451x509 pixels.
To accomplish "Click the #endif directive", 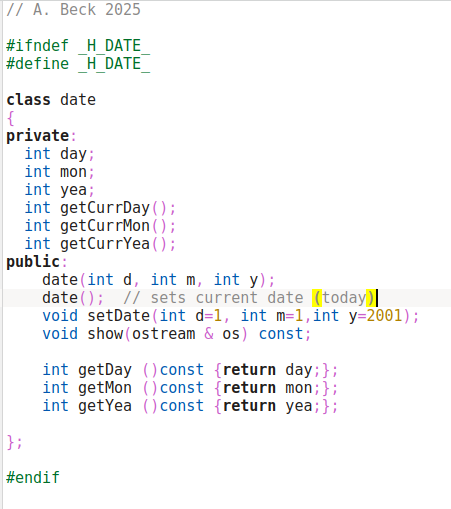I will 33,478.
